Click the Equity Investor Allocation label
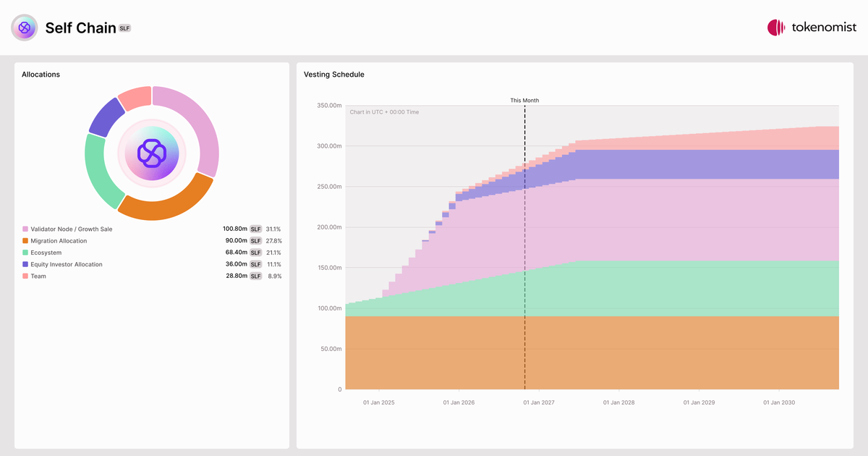This screenshot has height=456, width=868. point(67,264)
